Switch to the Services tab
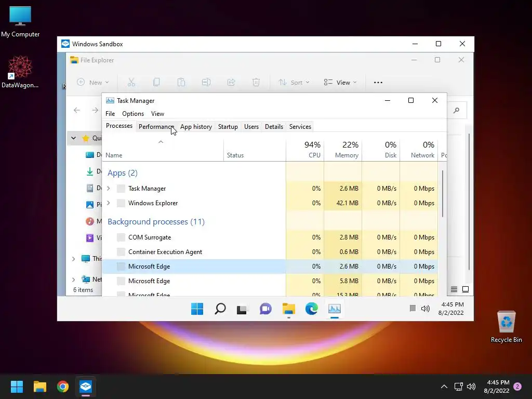 pos(300,127)
